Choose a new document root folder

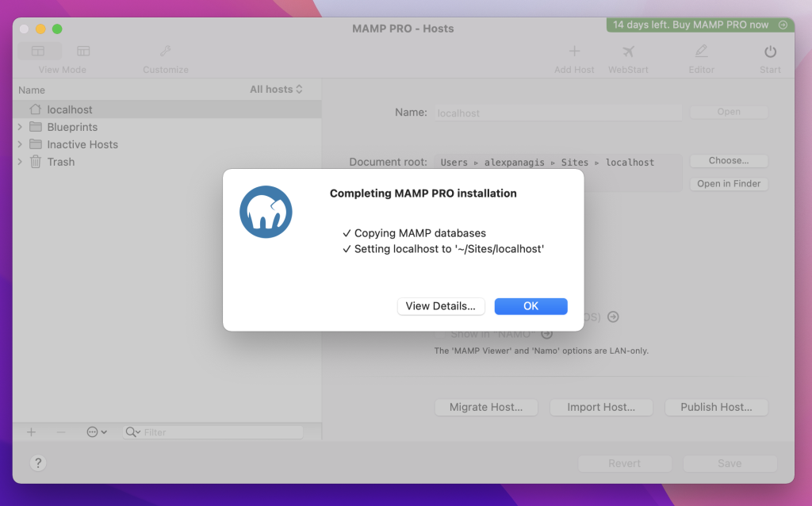[729, 160]
